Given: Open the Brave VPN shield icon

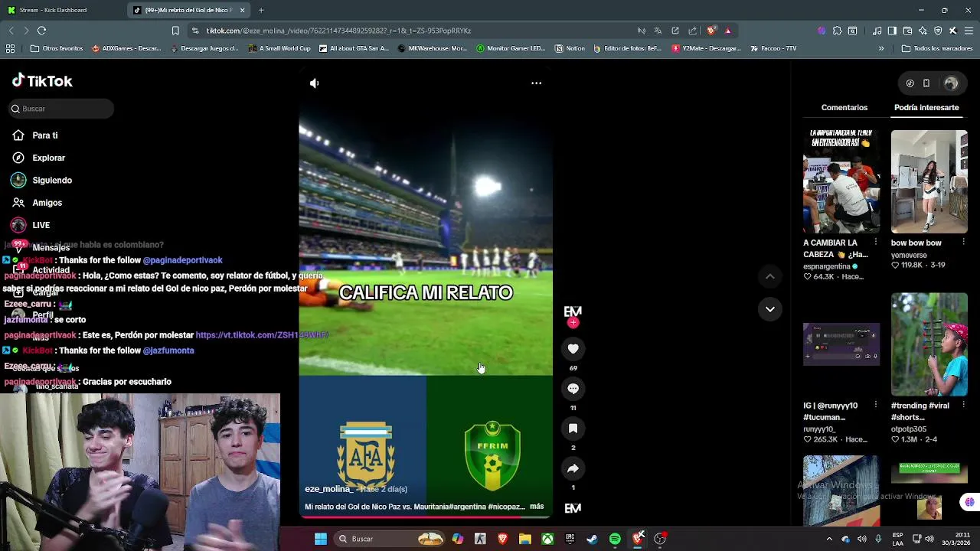Looking at the screenshot, I should (x=938, y=31).
